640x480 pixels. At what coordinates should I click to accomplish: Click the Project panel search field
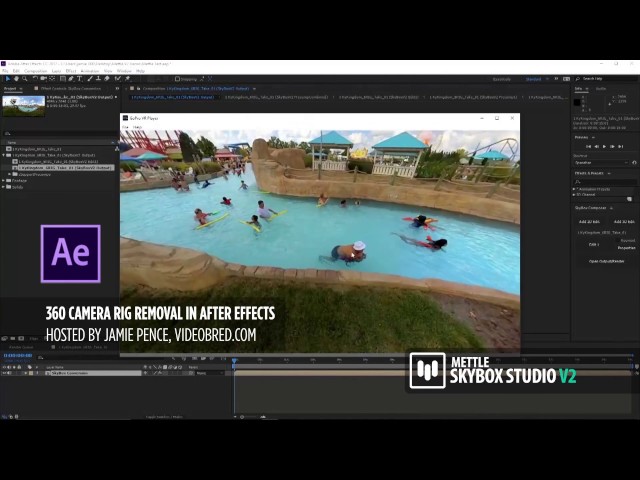coord(59,133)
